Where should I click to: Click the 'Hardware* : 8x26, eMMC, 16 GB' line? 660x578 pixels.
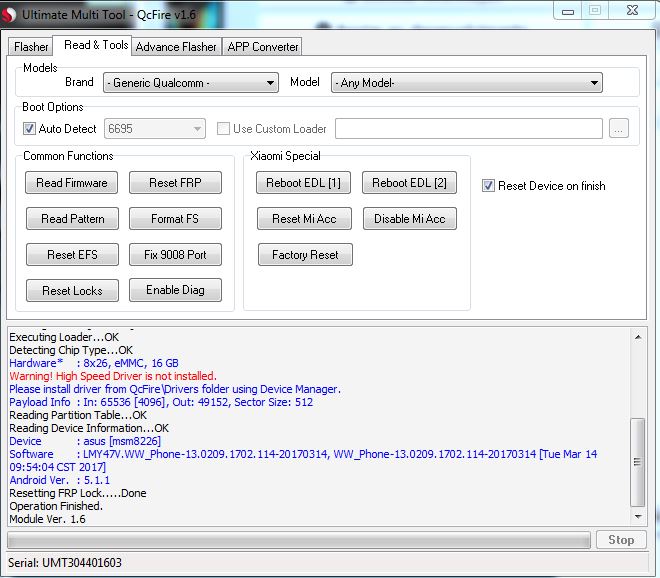pos(94,363)
